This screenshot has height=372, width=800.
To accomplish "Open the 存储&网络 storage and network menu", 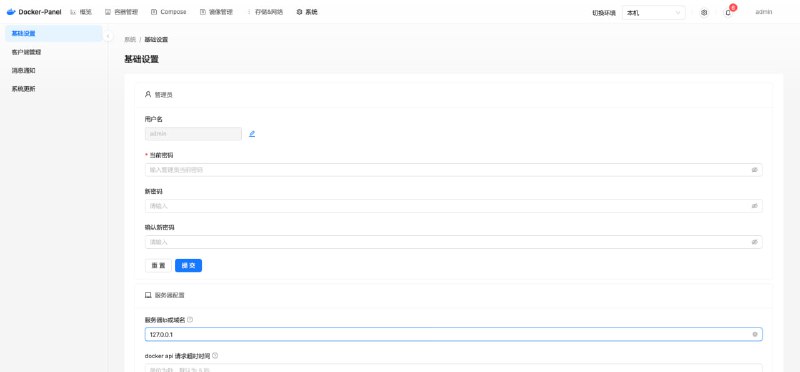I will click(x=264, y=12).
